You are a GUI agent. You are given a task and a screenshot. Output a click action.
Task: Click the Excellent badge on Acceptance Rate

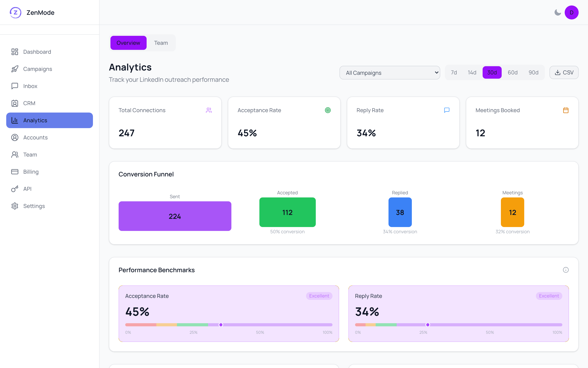pyautogui.click(x=319, y=296)
